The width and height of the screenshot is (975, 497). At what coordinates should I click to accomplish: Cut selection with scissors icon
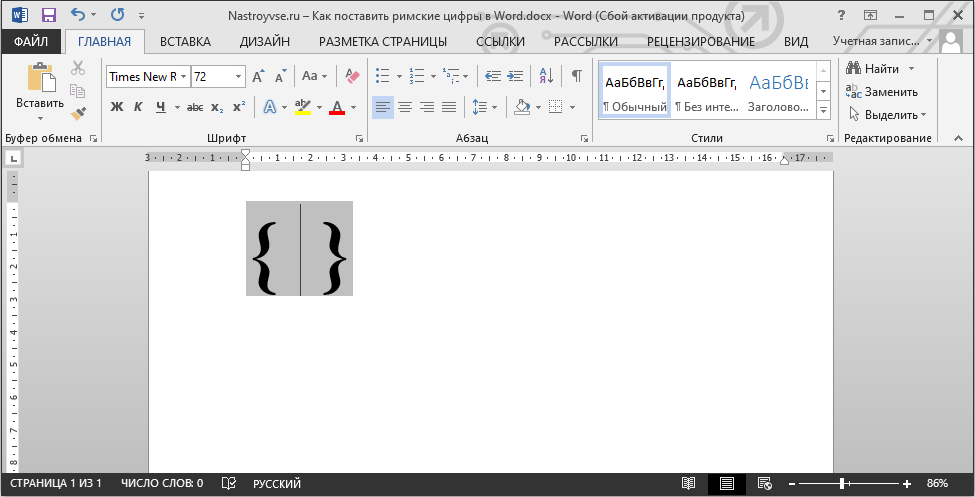(x=78, y=67)
